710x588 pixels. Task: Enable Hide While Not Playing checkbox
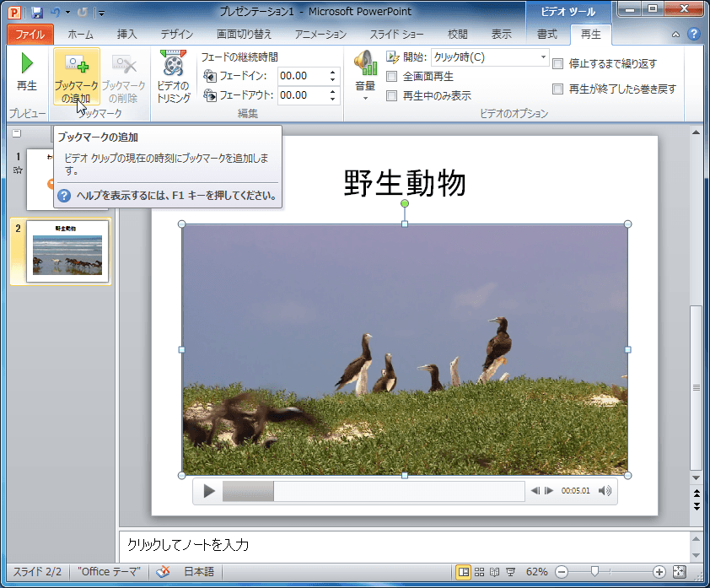click(x=391, y=95)
